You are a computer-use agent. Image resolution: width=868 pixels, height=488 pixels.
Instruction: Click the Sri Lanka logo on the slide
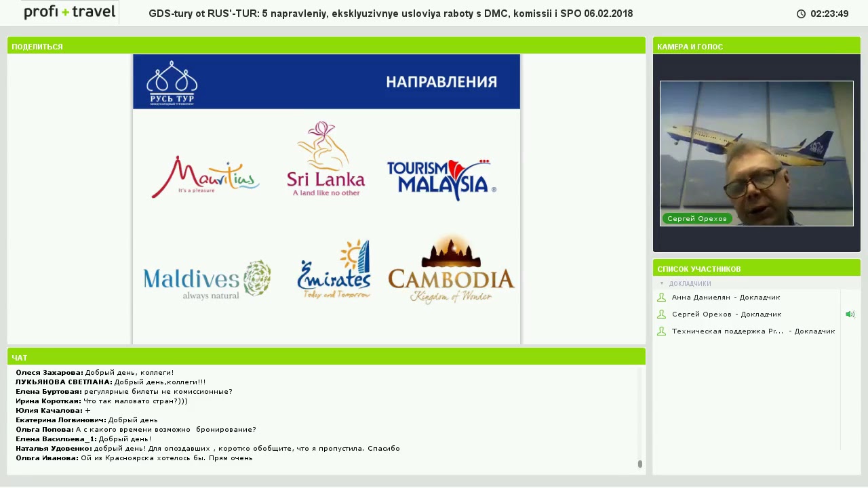pyautogui.click(x=325, y=159)
